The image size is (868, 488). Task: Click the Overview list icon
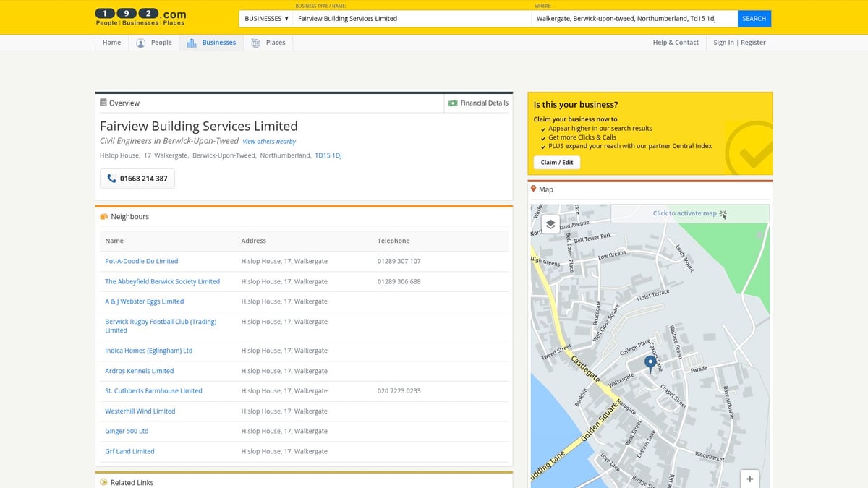[103, 103]
